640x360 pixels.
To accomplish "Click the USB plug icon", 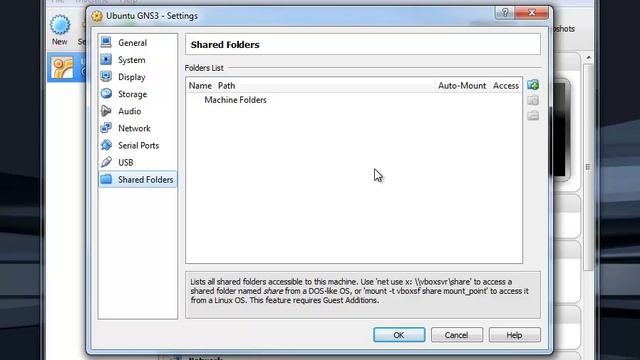I will point(106,162).
